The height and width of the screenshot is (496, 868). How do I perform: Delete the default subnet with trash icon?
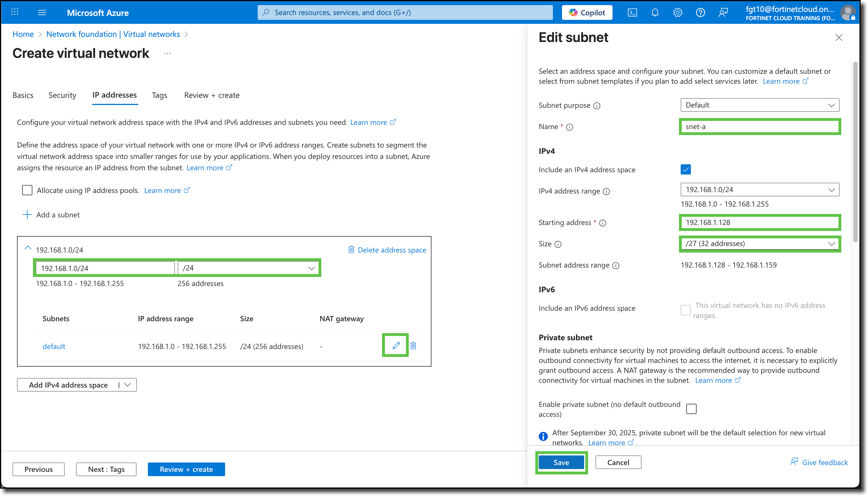pyautogui.click(x=413, y=345)
